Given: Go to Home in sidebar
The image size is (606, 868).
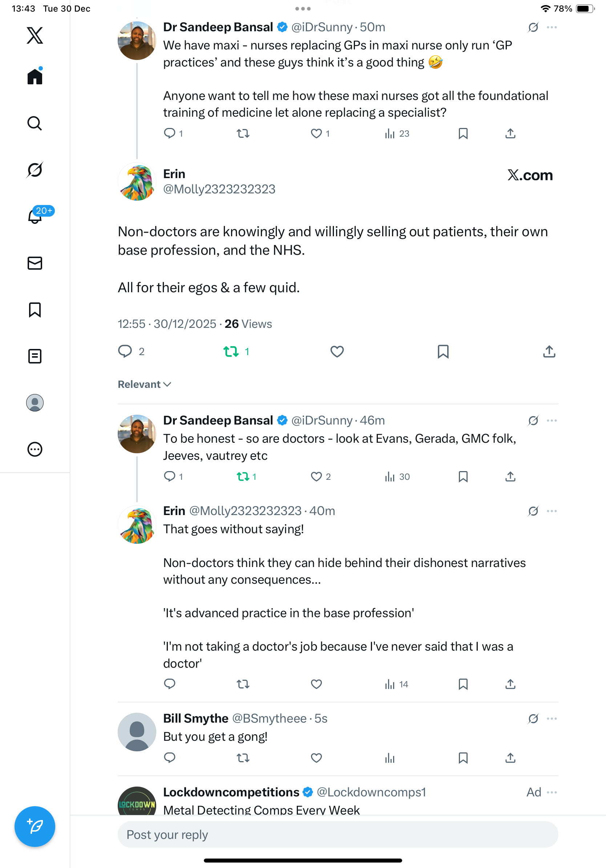Looking at the screenshot, I should [35, 77].
